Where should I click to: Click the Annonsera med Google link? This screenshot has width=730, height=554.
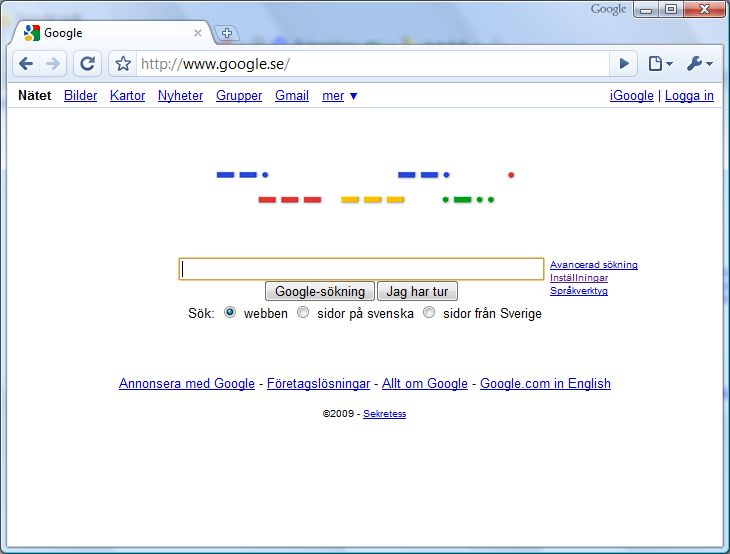187,383
